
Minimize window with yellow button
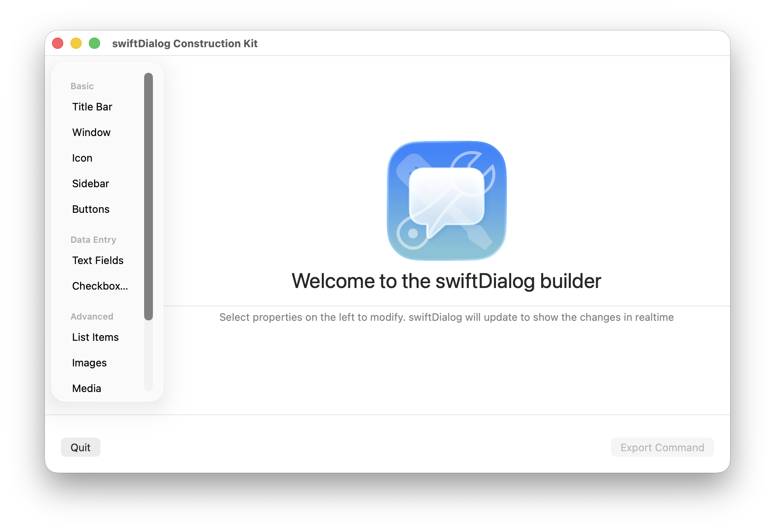click(x=76, y=43)
